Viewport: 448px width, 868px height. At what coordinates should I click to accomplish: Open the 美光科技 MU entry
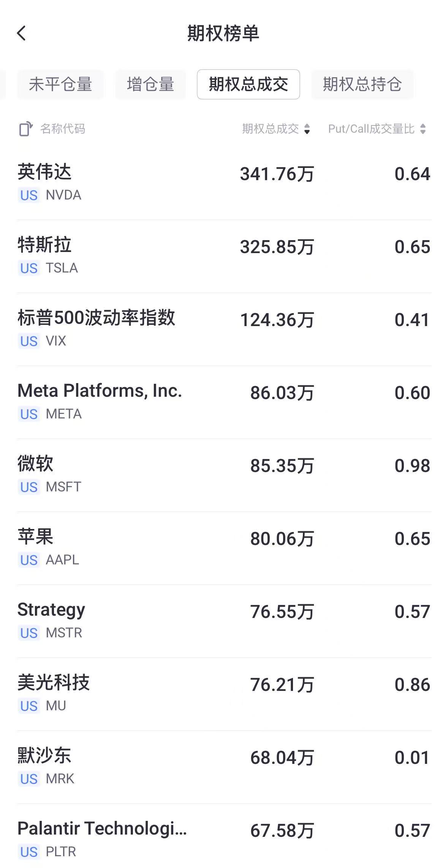(224, 694)
